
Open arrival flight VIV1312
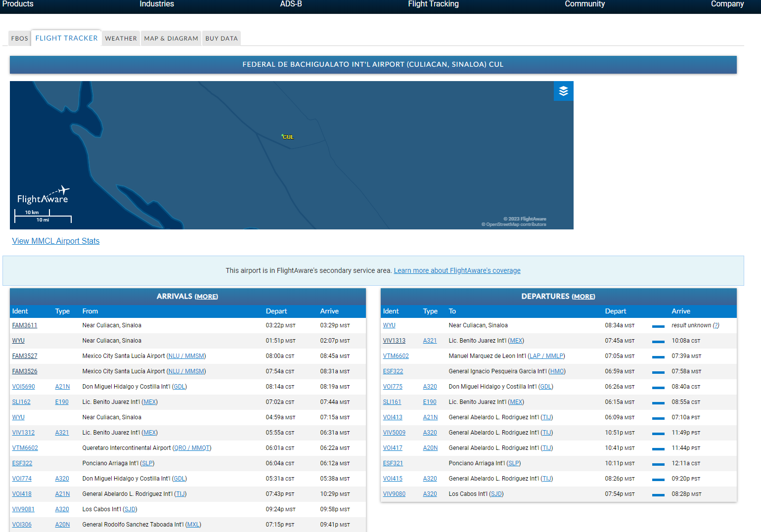pyautogui.click(x=23, y=433)
